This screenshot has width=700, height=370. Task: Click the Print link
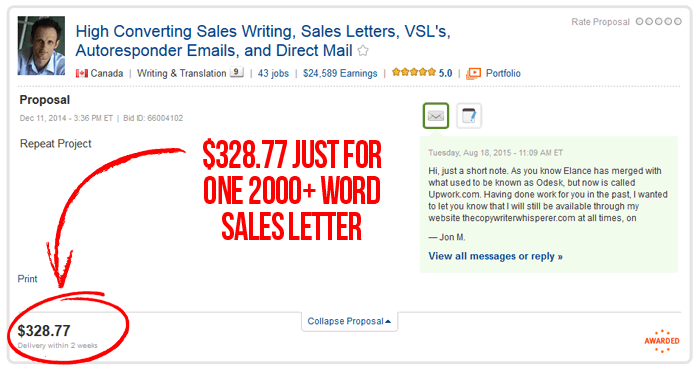(x=27, y=279)
